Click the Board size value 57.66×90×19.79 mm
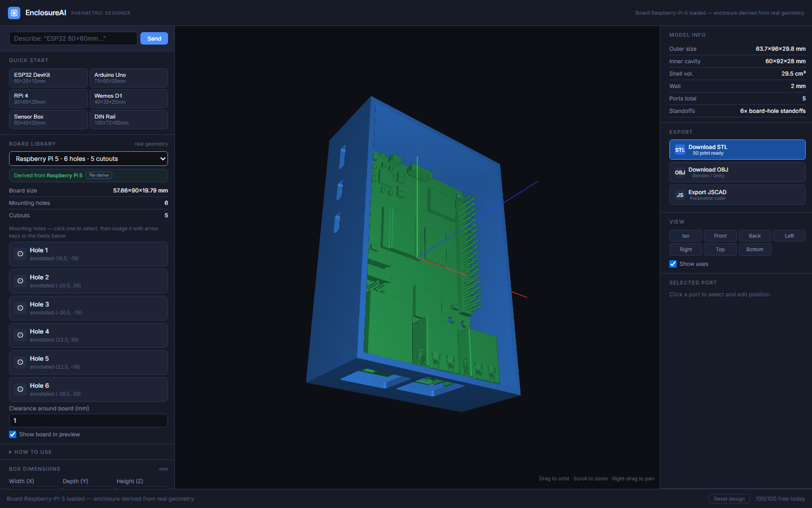Image resolution: width=812 pixels, height=508 pixels. click(140, 191)
